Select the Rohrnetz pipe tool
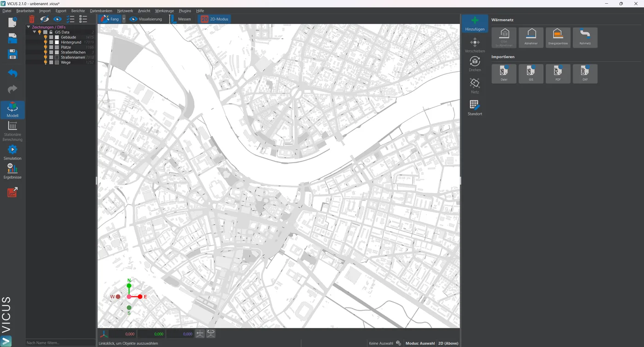Viewport: 644px width, 347px height. (585, 37)
